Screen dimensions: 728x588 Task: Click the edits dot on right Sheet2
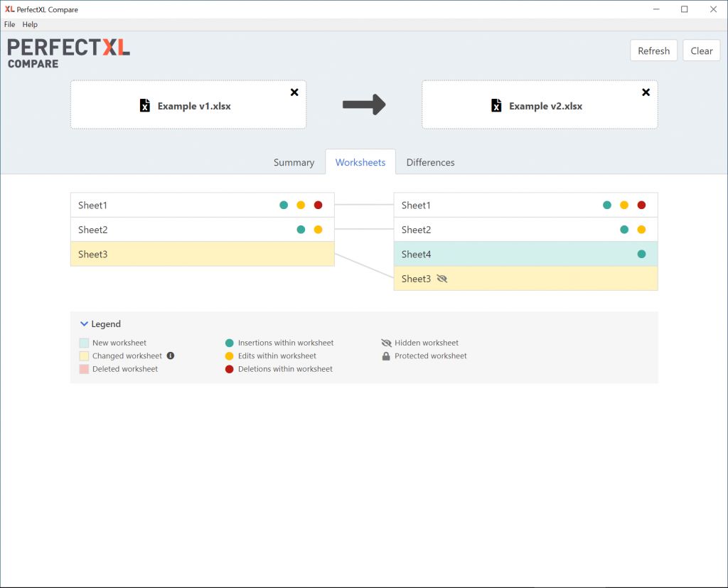pos(641,229)
